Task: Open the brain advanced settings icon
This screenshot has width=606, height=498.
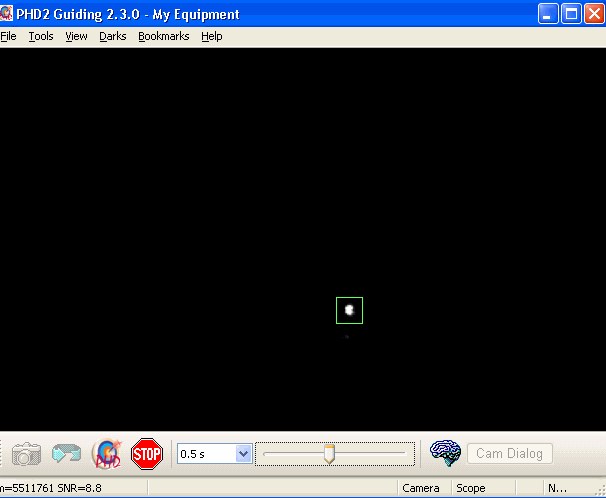Action: [445, 454]
